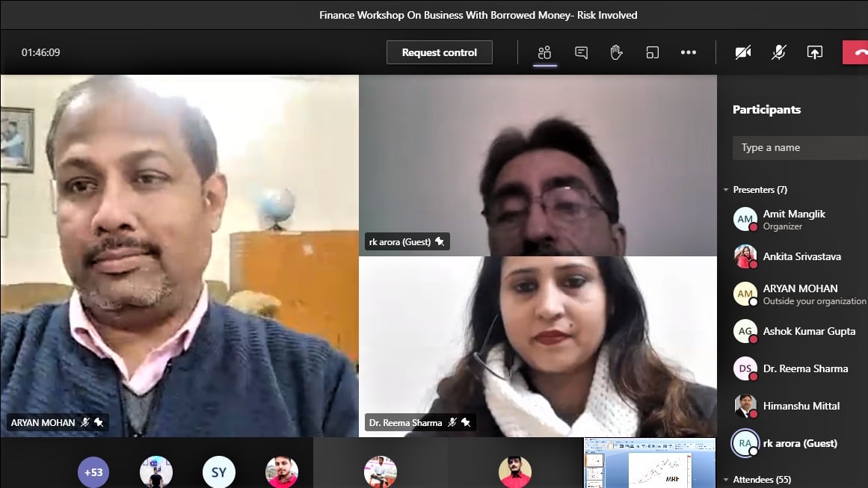The image size is (868, 488).
Task: Select Amit Manglik in the participants list
Action: pyautogui.click(x=793, y=219)
